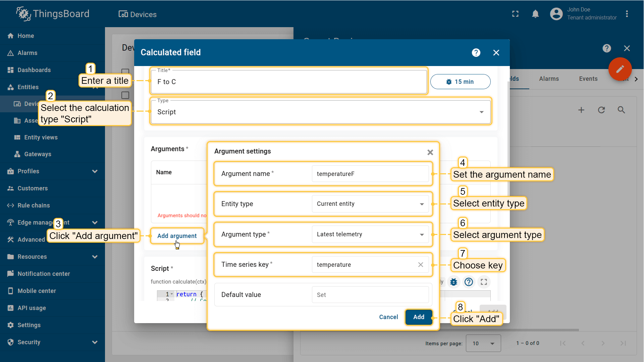Tick the first device list checkbox
The height and width of the screenshot is (362, 644).
pyautogui.click(x=125, y=71)
